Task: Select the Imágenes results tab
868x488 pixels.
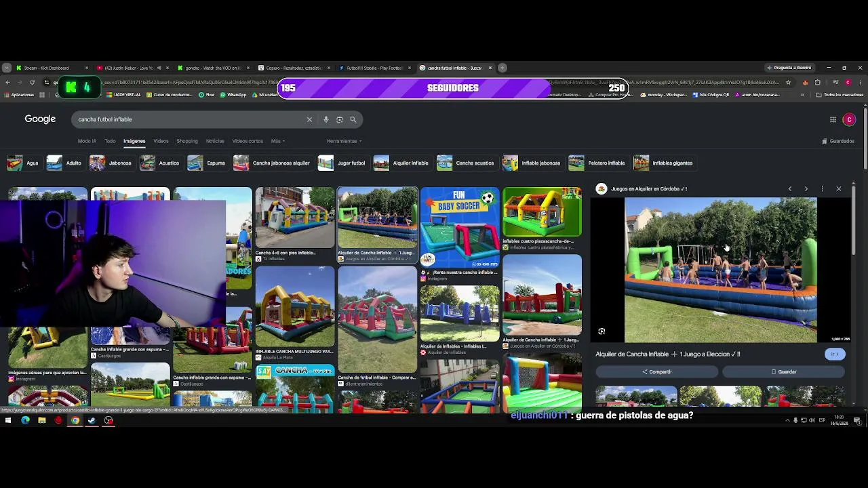Action: pyautogui.click(x=134, y=141)
